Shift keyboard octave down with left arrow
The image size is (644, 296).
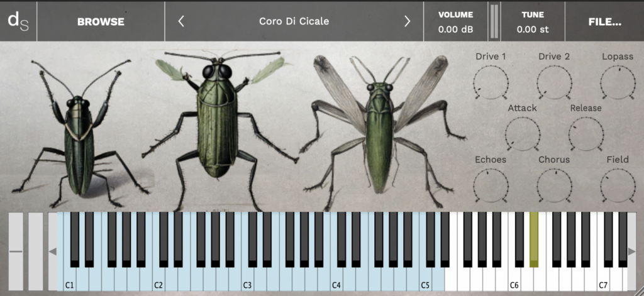53,251
